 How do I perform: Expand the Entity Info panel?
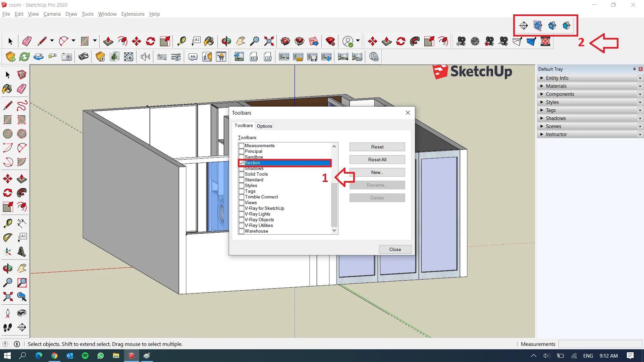(x=557, y=78)
